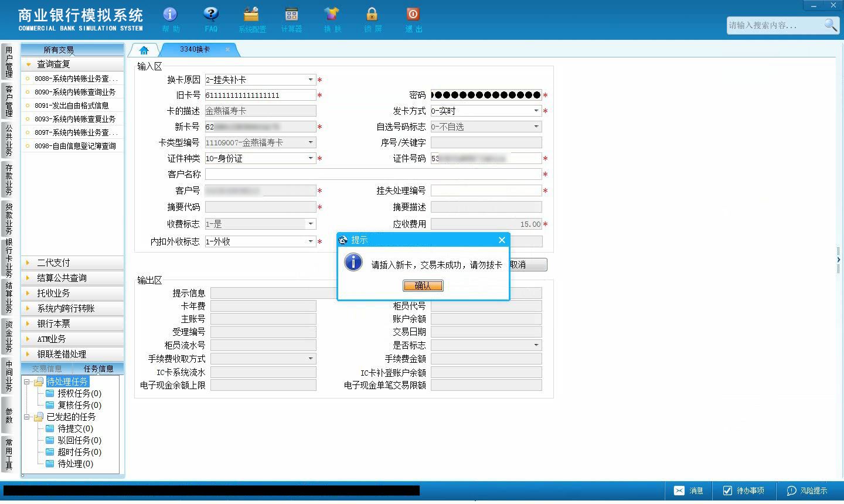Screen dimensions: 844x504
Task: Open the 证件种类 dropdown
Action: coord(311,158)
